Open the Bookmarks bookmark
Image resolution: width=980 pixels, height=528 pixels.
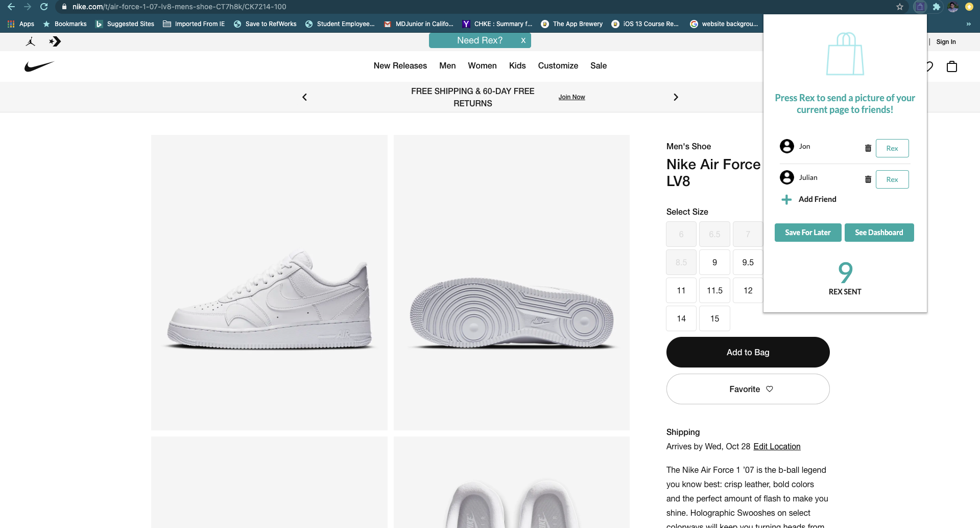tap(65, 24)
